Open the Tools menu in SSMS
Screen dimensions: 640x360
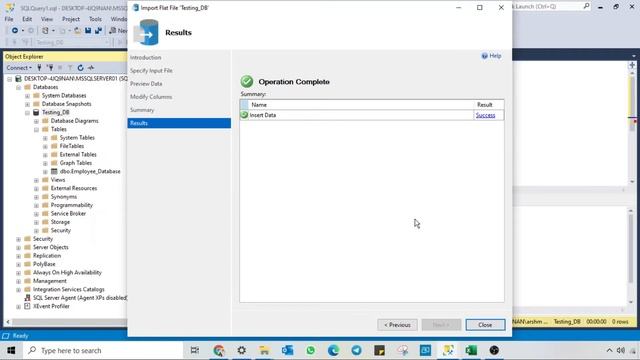tap(95, 19)
